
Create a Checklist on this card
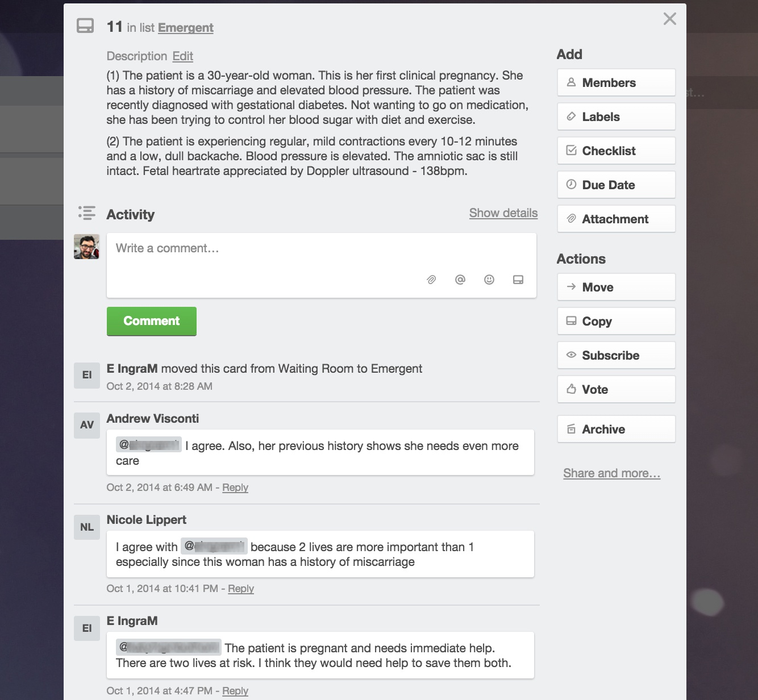(x=616, y=151)
